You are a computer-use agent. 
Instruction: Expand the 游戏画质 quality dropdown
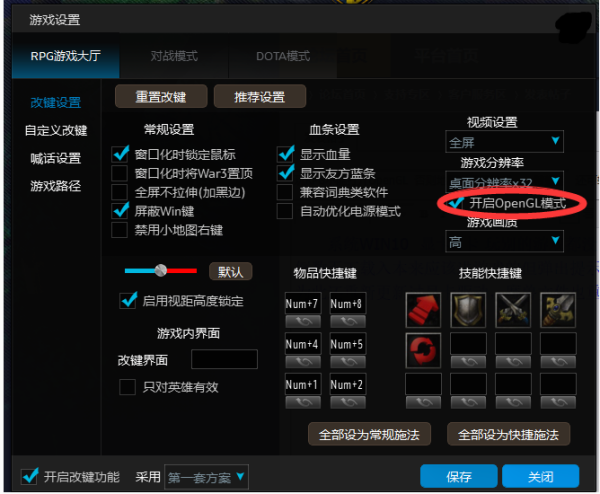click(504, 241)
